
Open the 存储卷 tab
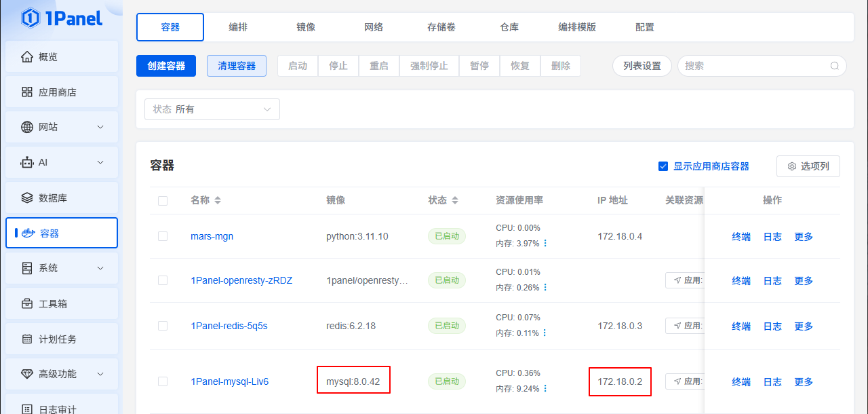point(441,27)
